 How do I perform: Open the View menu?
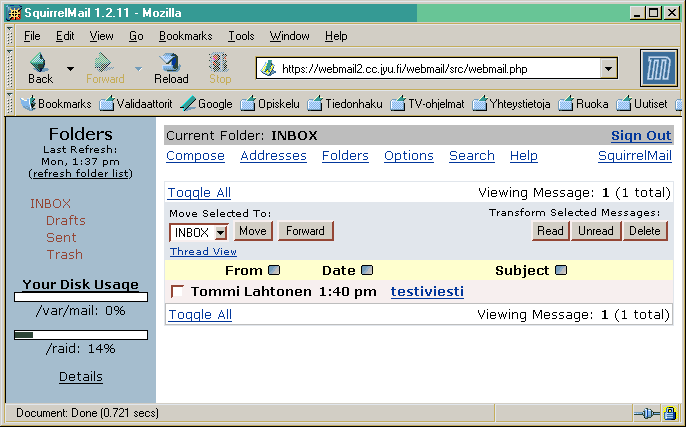click(x=102, y=36)
